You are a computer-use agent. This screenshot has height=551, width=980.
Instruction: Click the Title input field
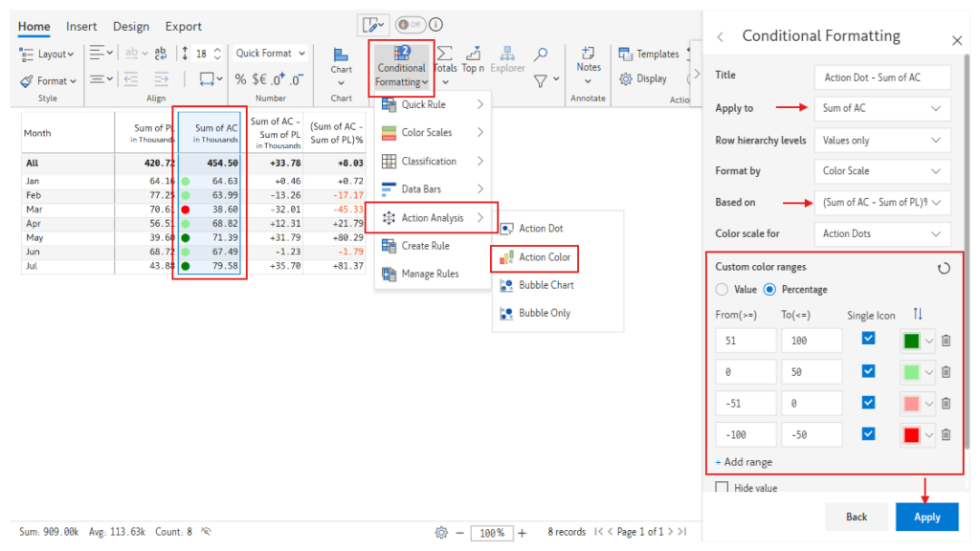882,77
